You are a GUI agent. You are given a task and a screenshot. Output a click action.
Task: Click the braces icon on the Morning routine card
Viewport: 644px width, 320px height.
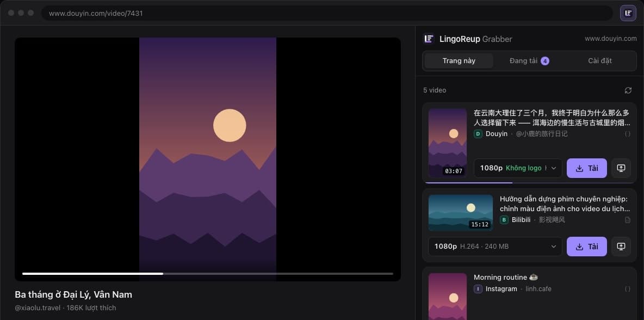pos(628,289)
